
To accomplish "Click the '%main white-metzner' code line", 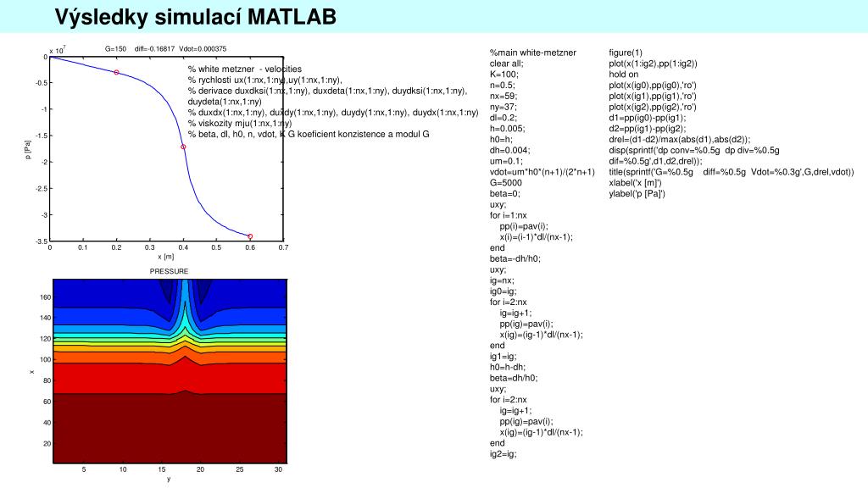I will click(x=533, y=53).
